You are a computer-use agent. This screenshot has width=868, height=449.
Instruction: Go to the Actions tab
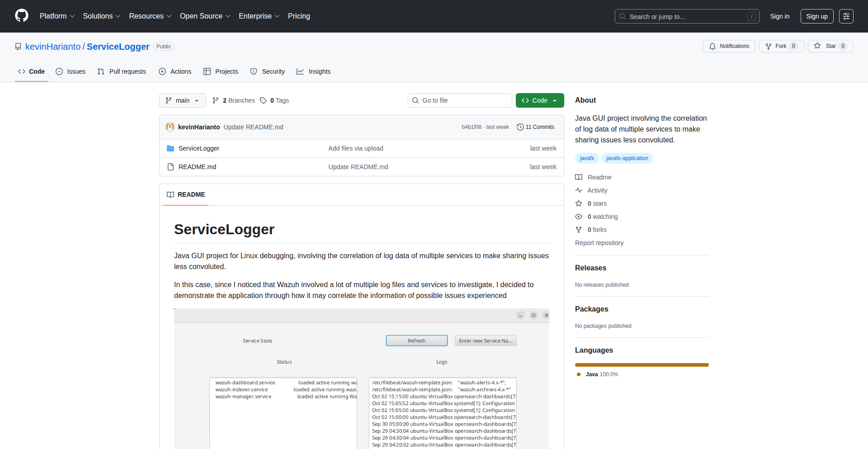pos(175,71)
